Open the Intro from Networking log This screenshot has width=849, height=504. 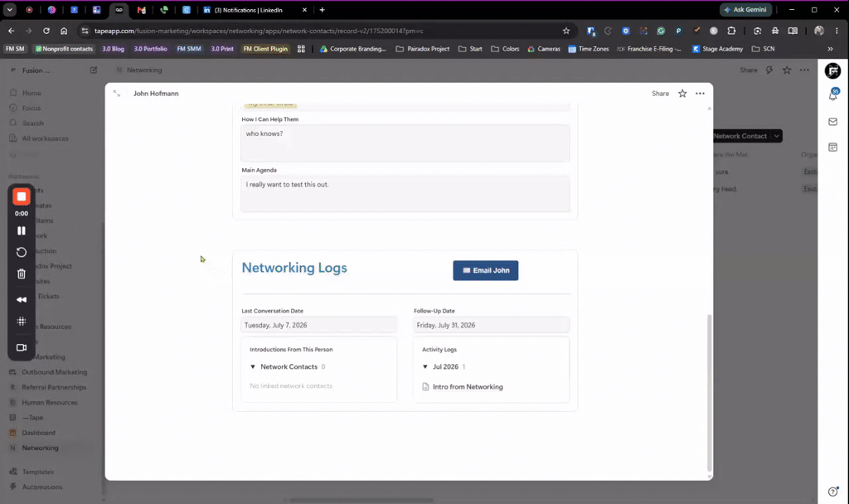coord(468,386)
